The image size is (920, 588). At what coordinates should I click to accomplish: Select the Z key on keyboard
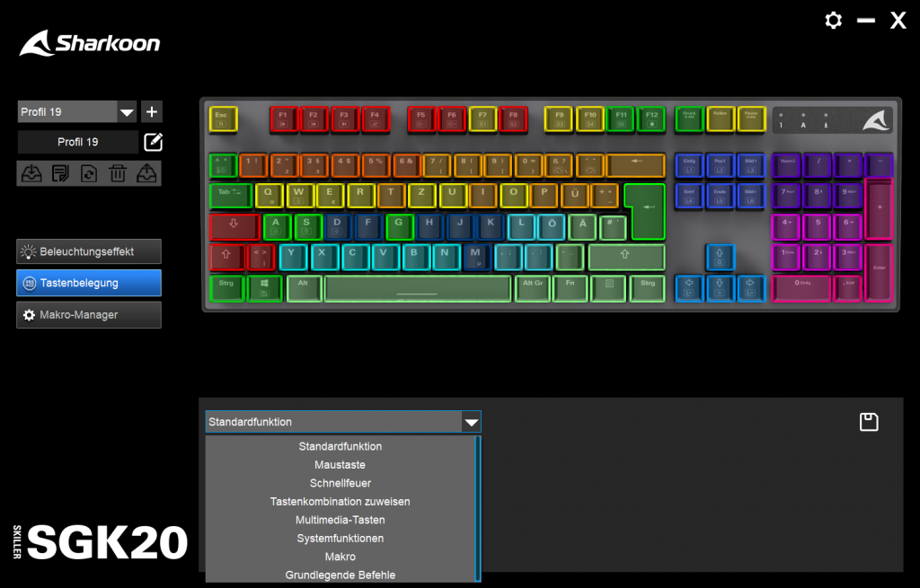point(422,196)
